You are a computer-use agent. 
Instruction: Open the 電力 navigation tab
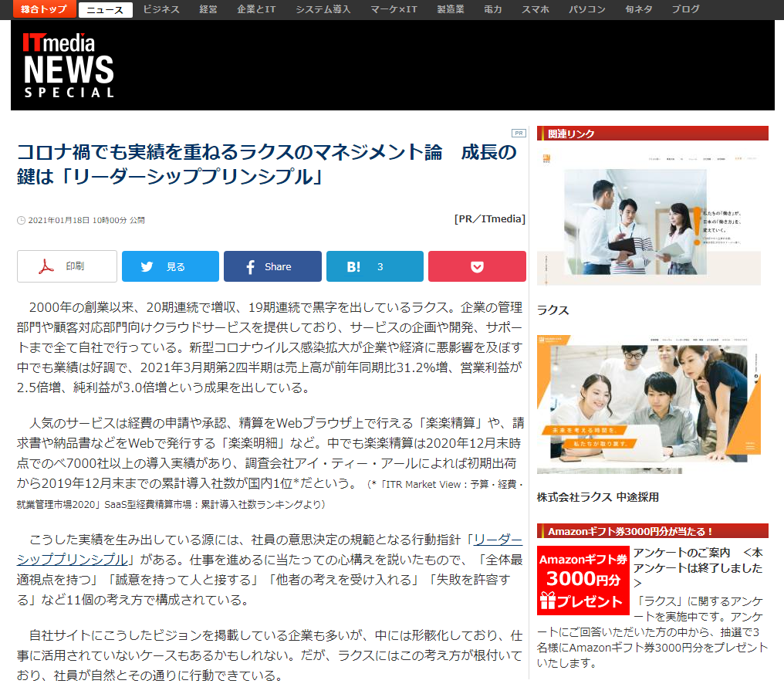(492, 9)
